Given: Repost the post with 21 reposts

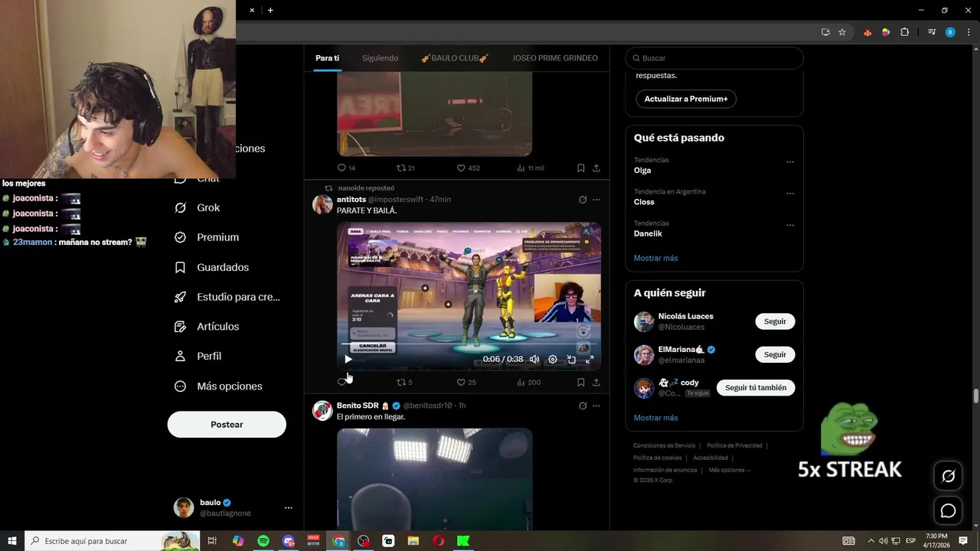Looking at the screenshot, I should (406, 168).
